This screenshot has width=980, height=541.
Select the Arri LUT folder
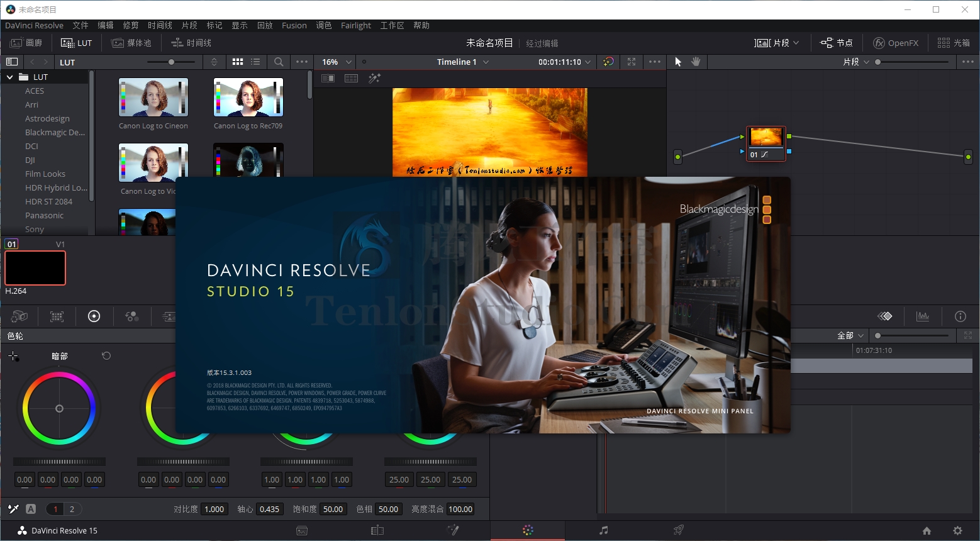31,104
